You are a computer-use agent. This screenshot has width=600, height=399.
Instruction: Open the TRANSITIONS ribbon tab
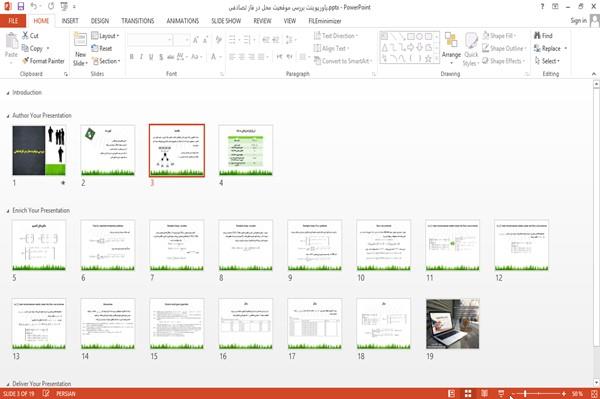[x=138, y=21]
